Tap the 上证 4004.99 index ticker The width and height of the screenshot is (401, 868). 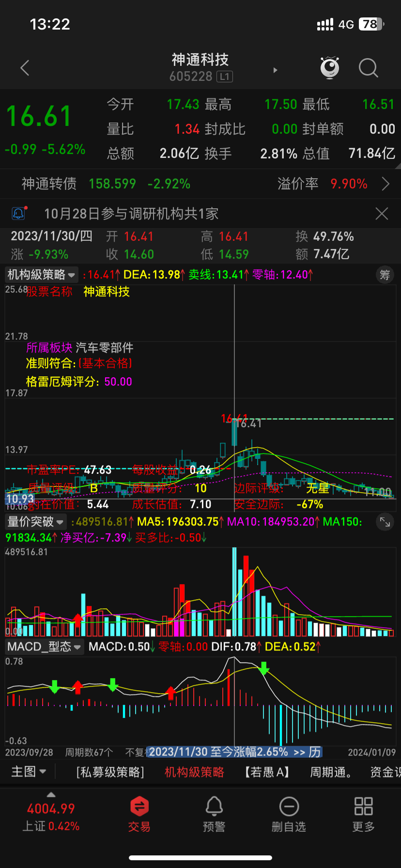pyautogui.click(x=51, y=817)
